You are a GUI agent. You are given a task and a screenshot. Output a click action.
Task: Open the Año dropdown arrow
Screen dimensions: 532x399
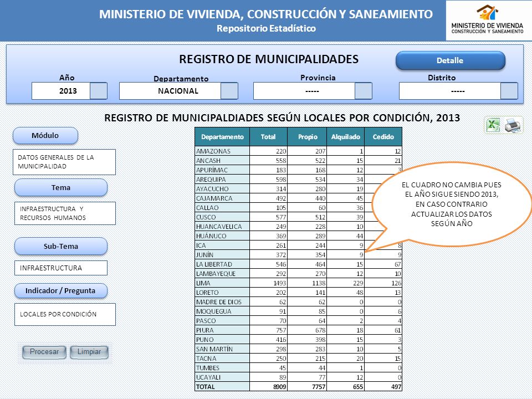99,91
